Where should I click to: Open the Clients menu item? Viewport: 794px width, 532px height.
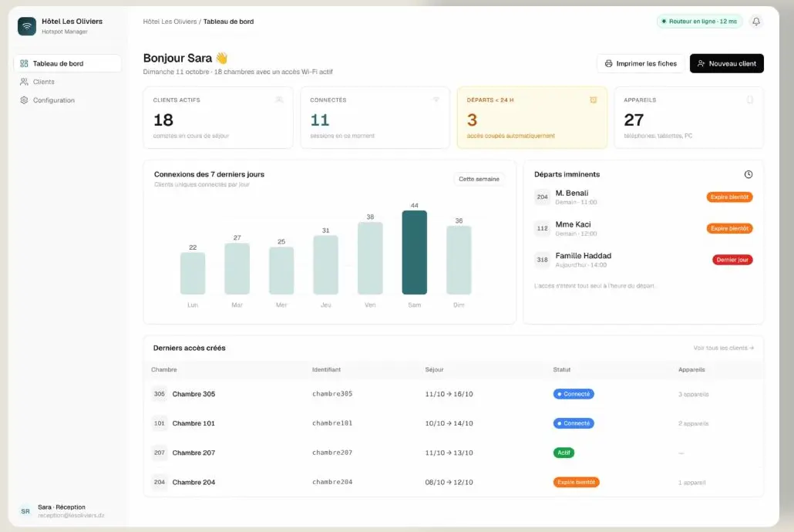pyautogui.click(x=67, y=82)
